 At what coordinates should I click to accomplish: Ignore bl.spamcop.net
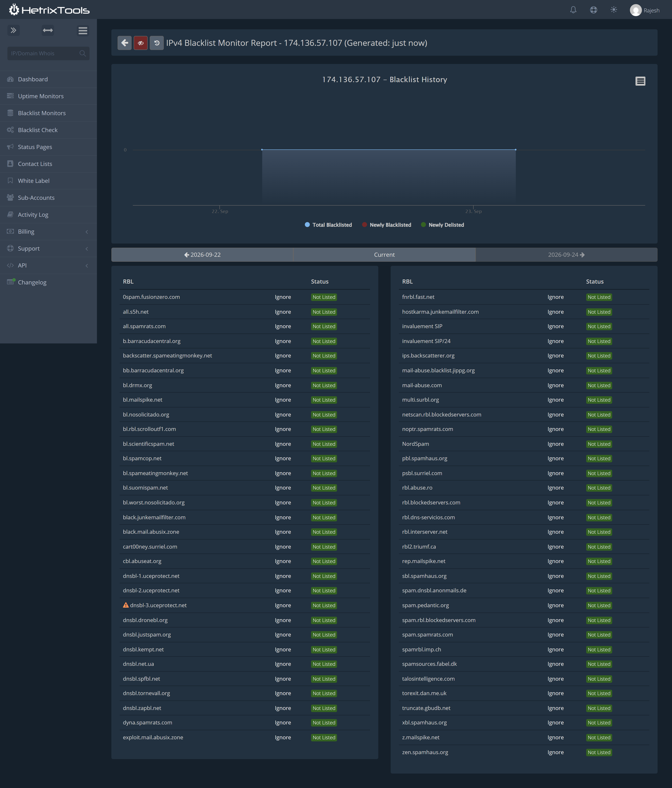tap(283, 458)
